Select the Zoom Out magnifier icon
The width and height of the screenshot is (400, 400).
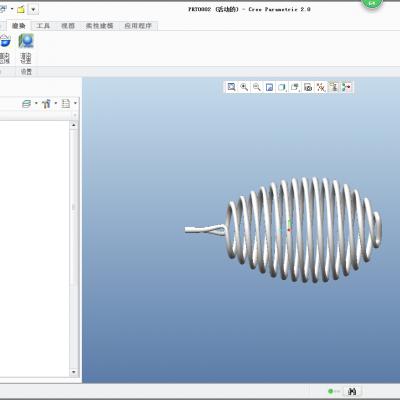pos(257,87)
